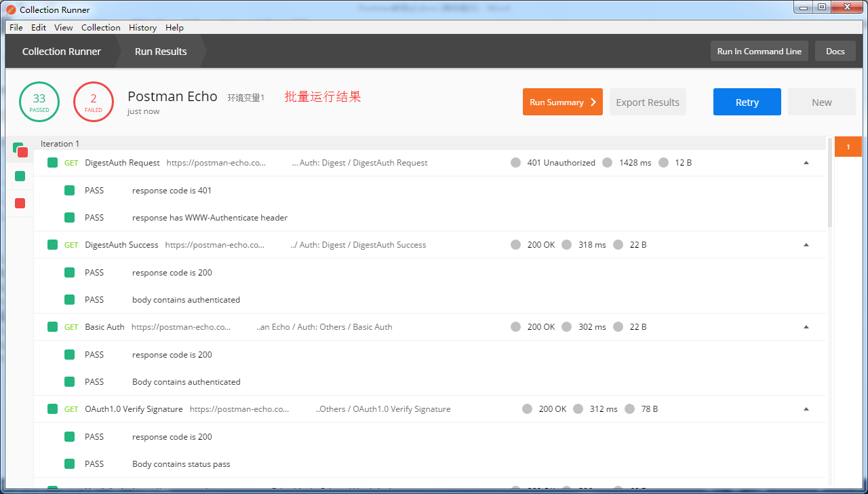This screenshot has height=494, width=868.
Task: Open the History menu
Action: click(x=142, y=28)
